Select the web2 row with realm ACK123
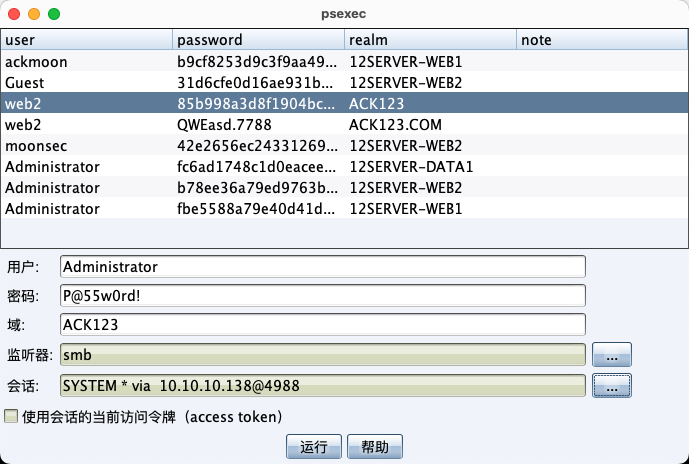The width and height of the screenshot is (689, 464). [344, 104]
